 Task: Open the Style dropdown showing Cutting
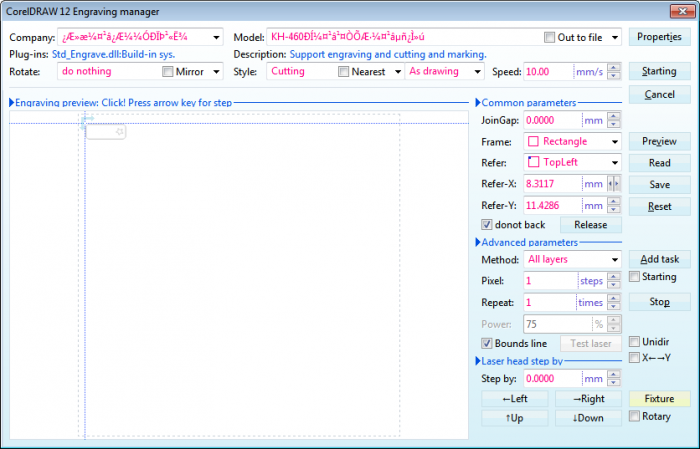(x=397, y=71)
